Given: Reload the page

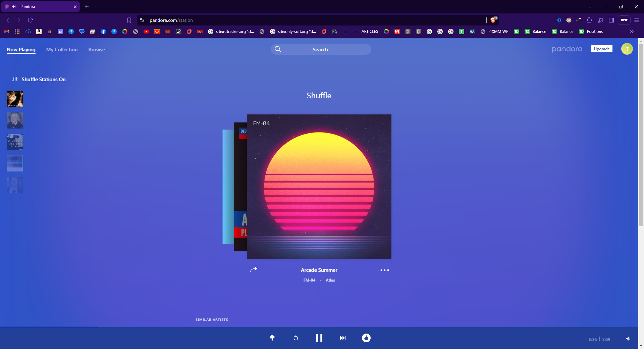Looking at the screenshot, I should click(31, 20).
